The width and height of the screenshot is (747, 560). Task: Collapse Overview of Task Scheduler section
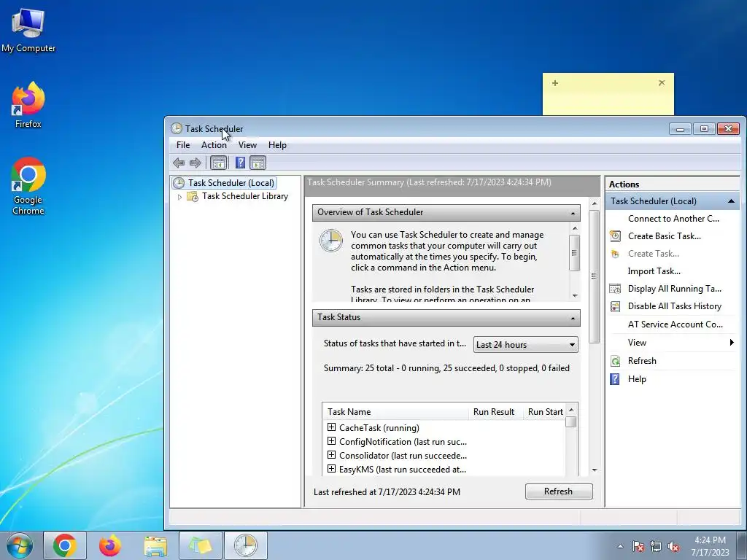pyautogui.click(x=573, y=213)
